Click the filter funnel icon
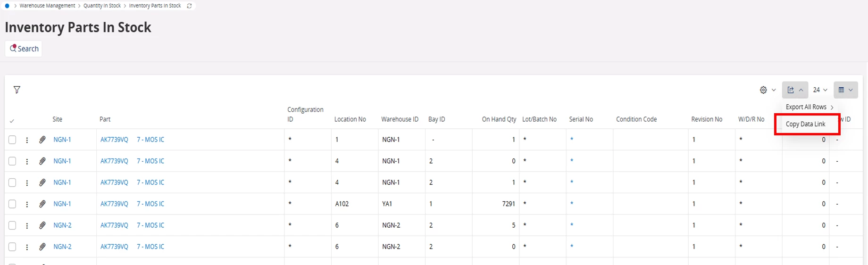 [17, 90]
